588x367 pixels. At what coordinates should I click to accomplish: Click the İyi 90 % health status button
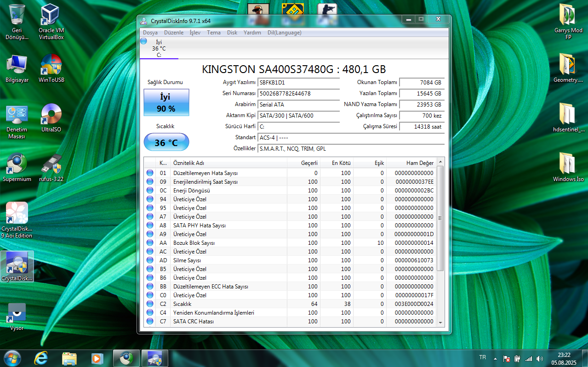(x=166, y=102)
